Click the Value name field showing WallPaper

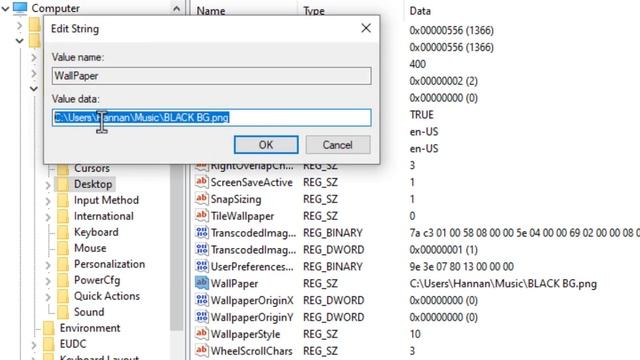[211, 76]
